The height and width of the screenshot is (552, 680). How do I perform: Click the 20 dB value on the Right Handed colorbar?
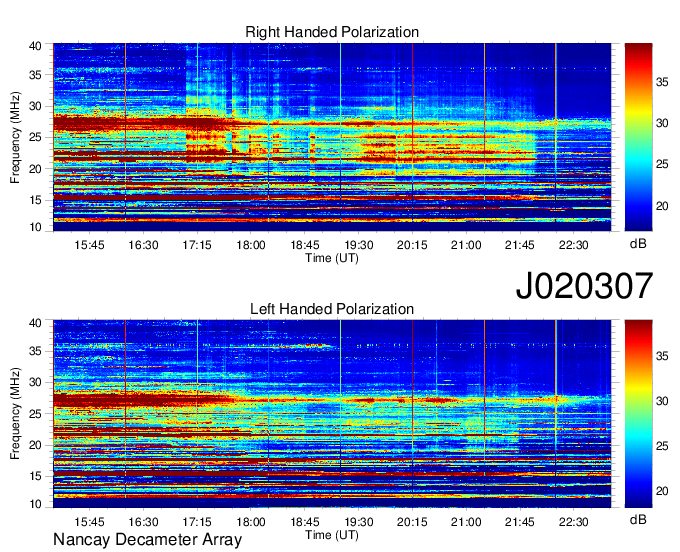point(662,206)
